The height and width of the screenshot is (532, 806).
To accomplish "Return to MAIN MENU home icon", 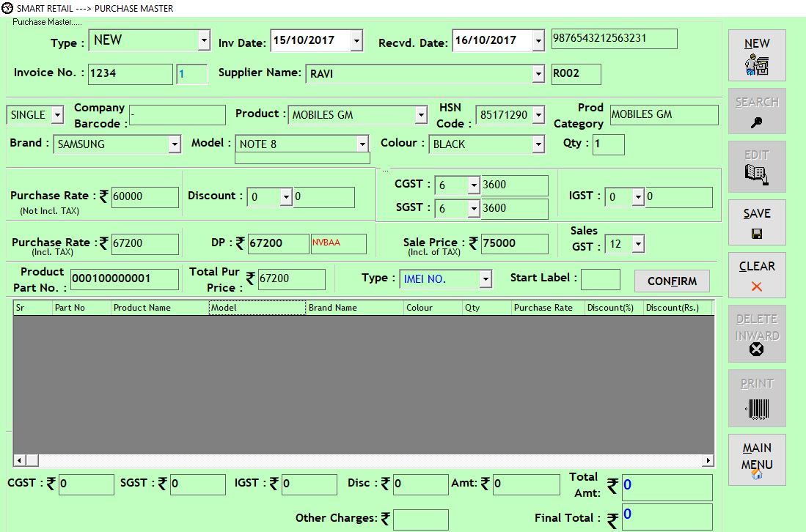I will click(757, 459).
